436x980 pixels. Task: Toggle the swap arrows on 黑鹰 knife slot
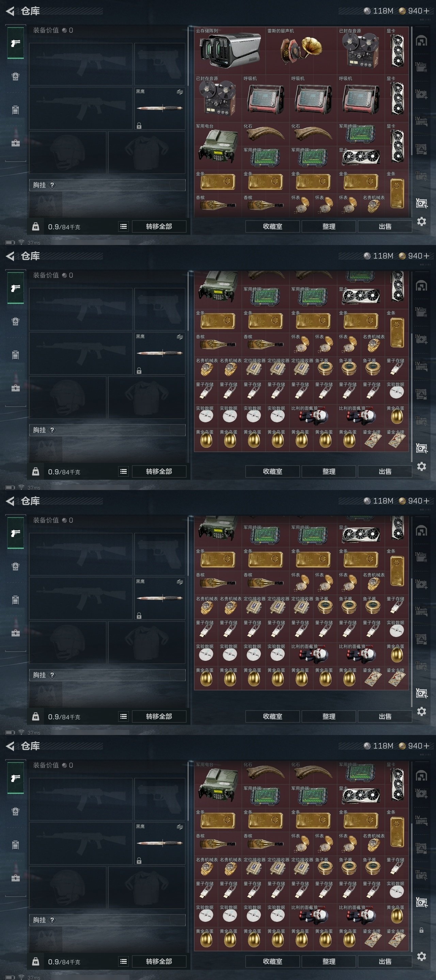[180, 92]
